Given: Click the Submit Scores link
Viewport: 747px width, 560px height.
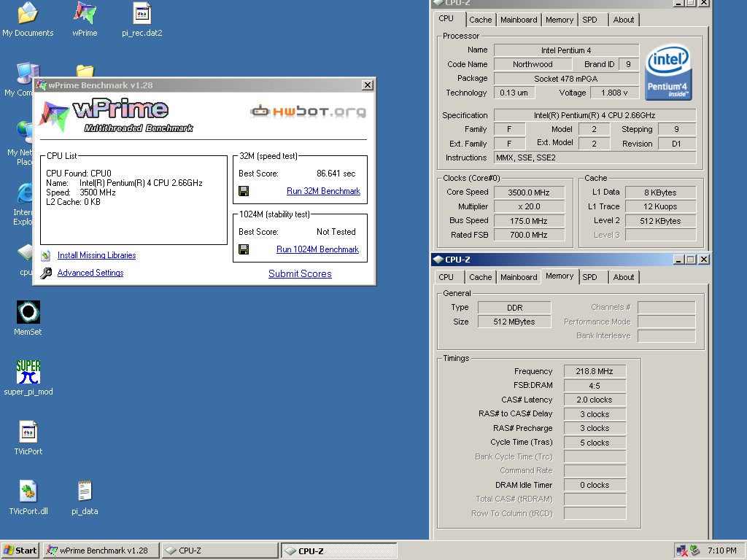Looking at the screenshot, I should (x=300, y=274).
